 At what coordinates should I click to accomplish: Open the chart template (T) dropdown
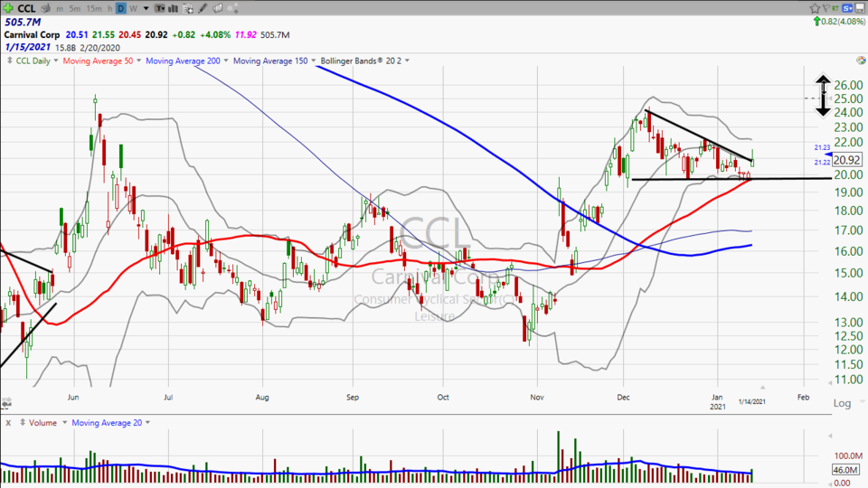(x=159, y=8)
